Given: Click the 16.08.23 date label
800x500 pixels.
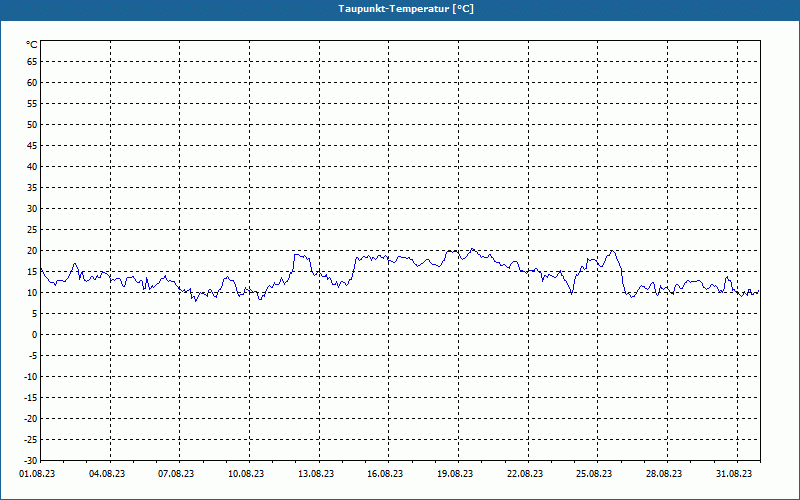Looking at the screenshot, I should tap(385, 474).
